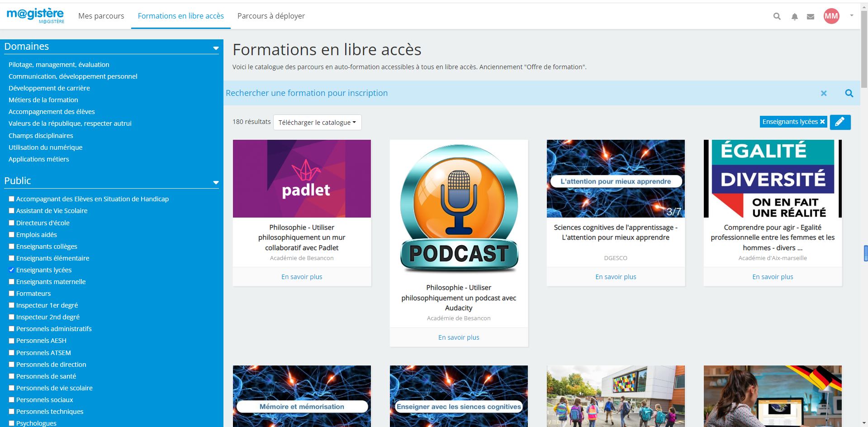Select Développement de carrière domain

(x=49, y=88)
